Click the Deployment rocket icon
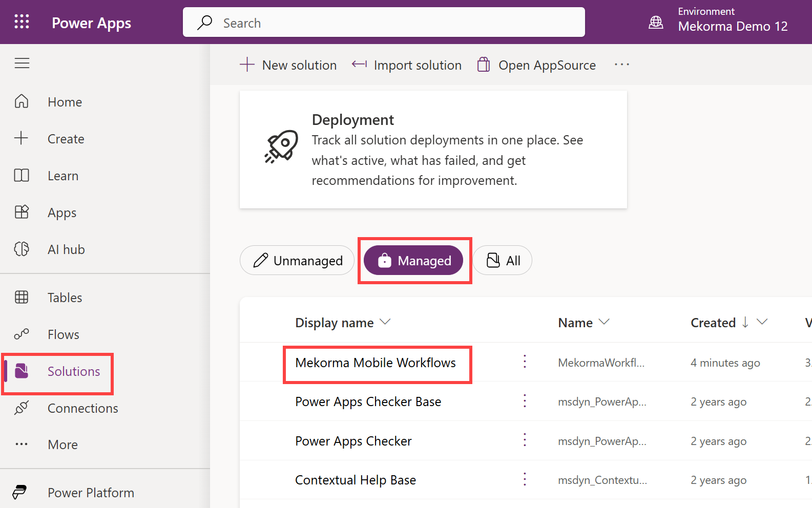 click(x=281, y=146)
